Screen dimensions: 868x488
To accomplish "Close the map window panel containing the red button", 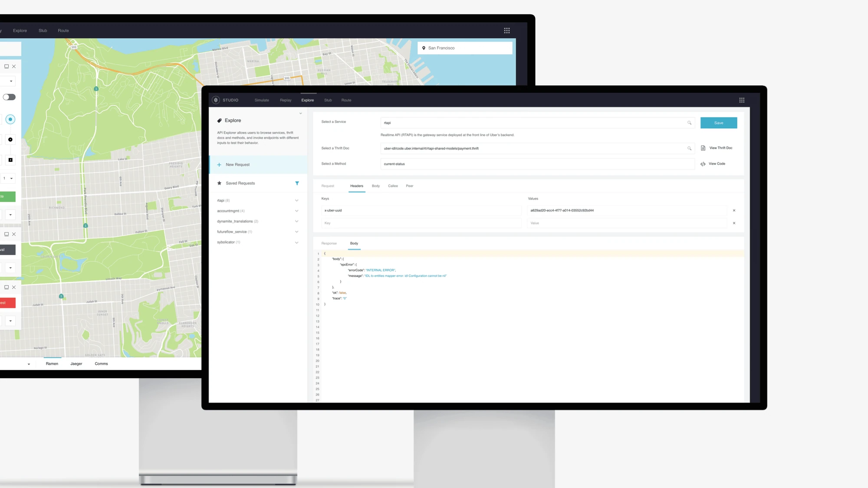I will coord(14,287).
